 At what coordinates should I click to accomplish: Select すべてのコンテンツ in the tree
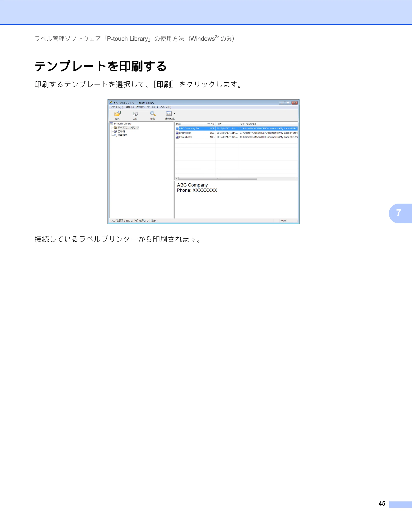point(128,128)
